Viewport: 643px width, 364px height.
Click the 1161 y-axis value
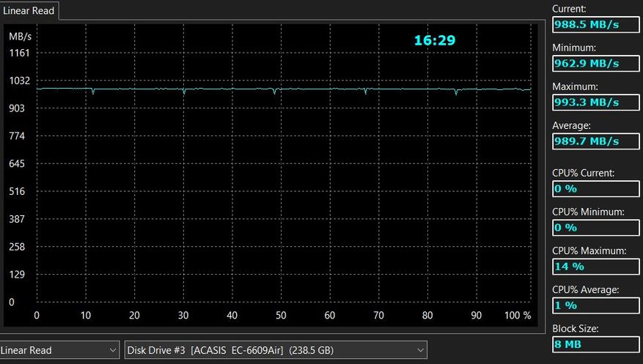(19, 53)
